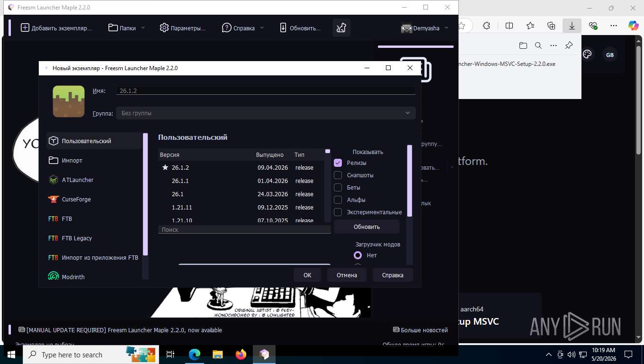The height and width of the screenshot is (364, 644).
Task: Enable the Альфы checkbox
Action: [338, 200]
